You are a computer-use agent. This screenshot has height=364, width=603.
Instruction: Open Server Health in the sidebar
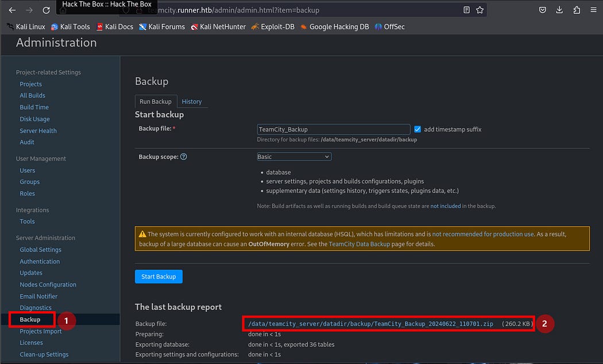38,131
